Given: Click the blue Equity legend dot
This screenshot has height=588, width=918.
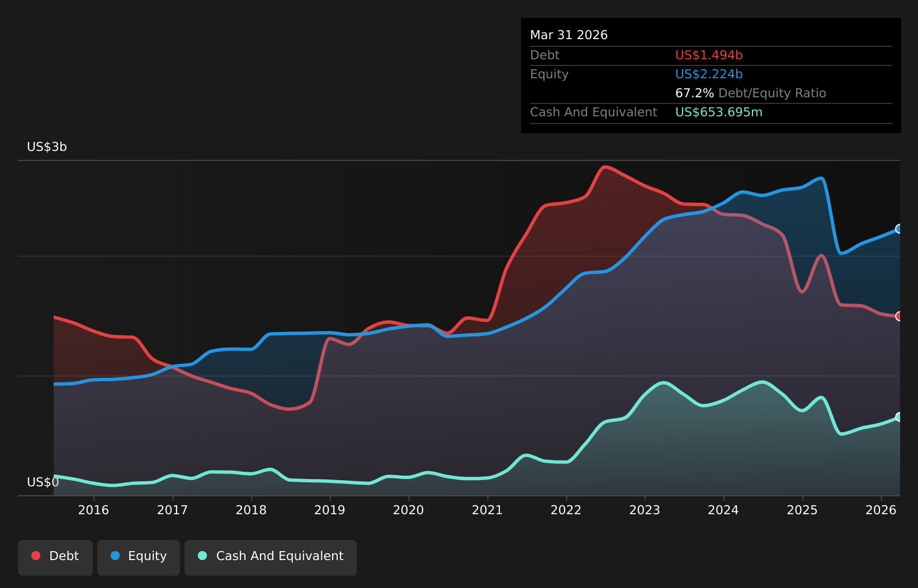Looking at the screenshot, I should [x=115, y=556].
